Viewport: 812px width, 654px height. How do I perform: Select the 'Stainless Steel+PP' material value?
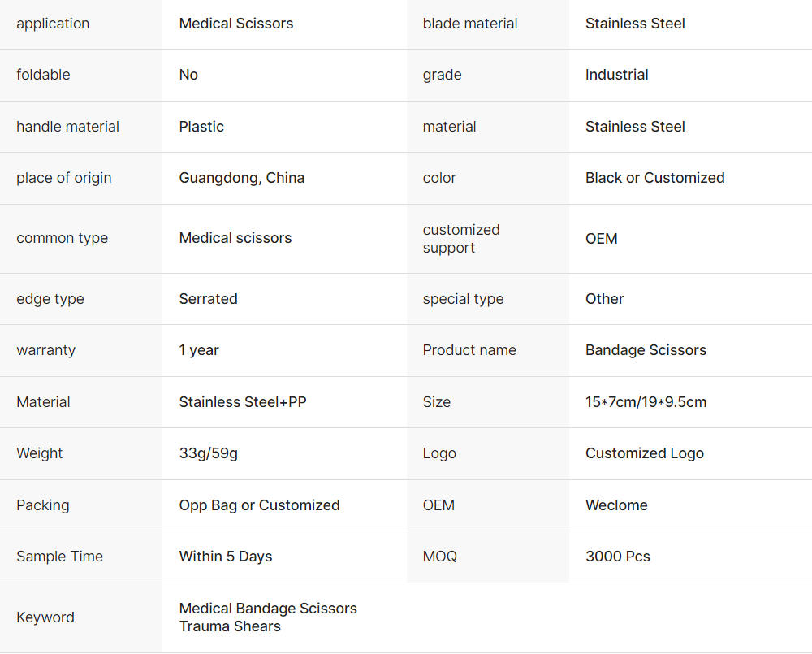[243, 402]
